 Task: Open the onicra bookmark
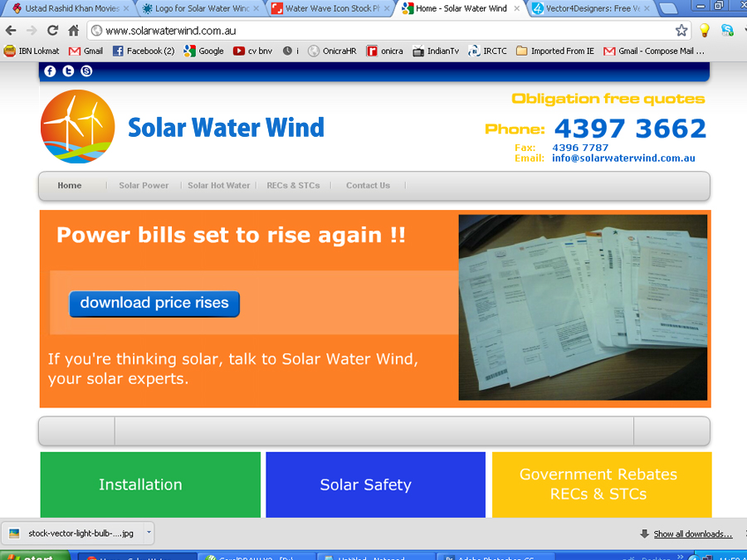(384, 51)
